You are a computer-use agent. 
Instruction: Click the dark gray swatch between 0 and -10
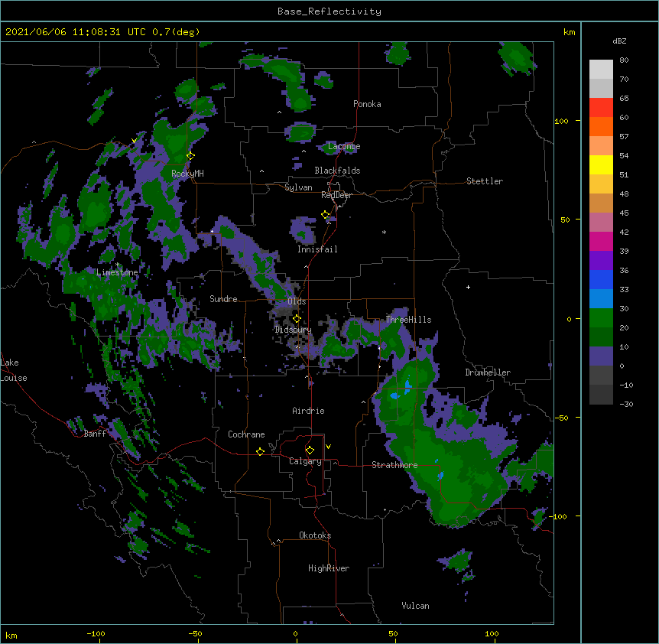click(x=601, y=376)
